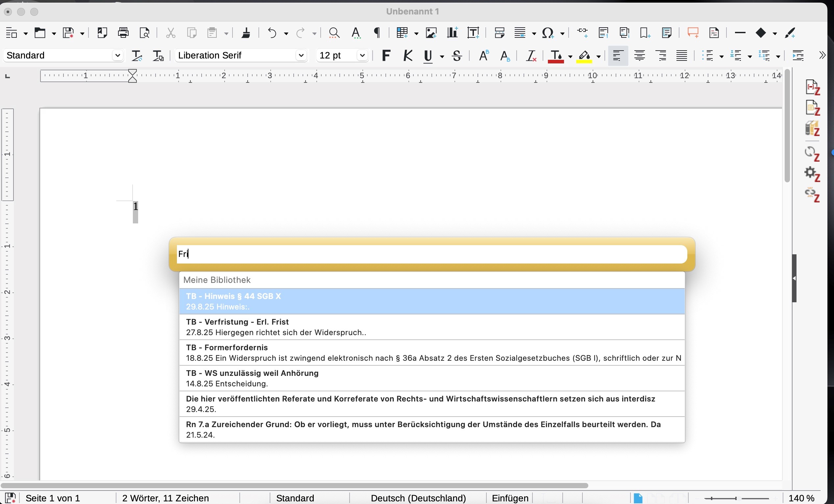Open Find and Replace magnifier icon
Image resolution: width=834 pixels, height=504 pixels.
334,33
